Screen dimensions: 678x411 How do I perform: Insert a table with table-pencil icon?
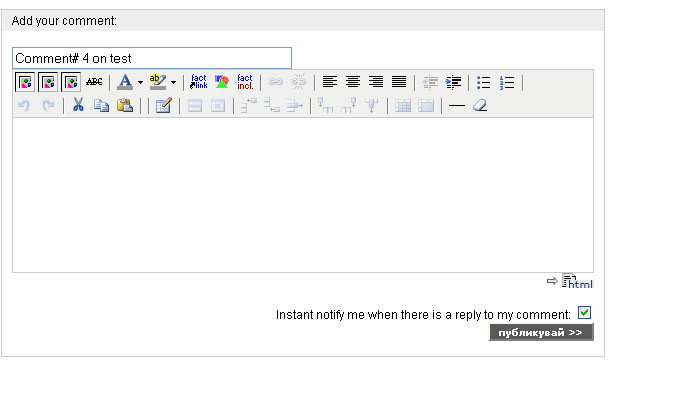[163, 105]
